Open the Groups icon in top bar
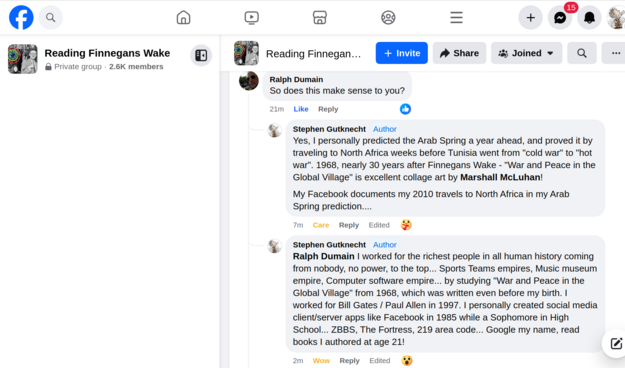Image resolution: width=625 pixels, height=368 pixels. point(388,18)
